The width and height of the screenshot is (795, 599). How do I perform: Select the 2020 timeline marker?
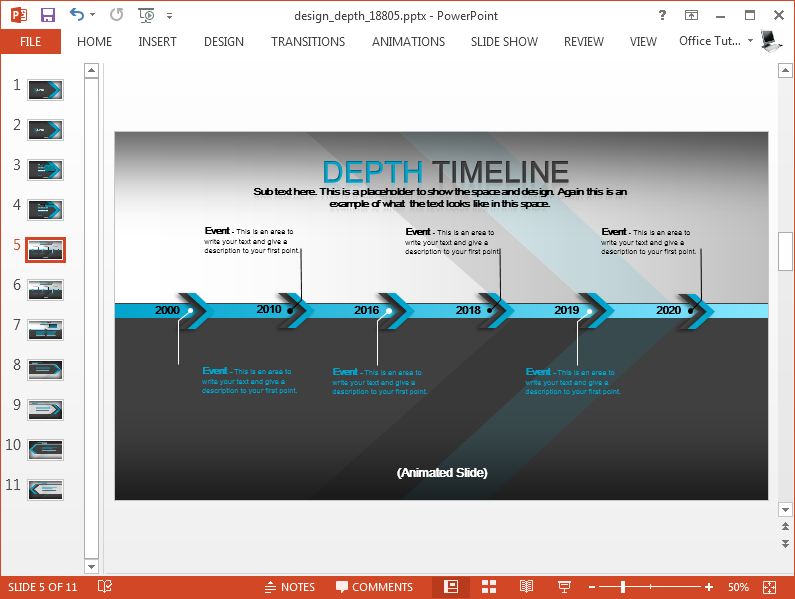pos(668,310)
